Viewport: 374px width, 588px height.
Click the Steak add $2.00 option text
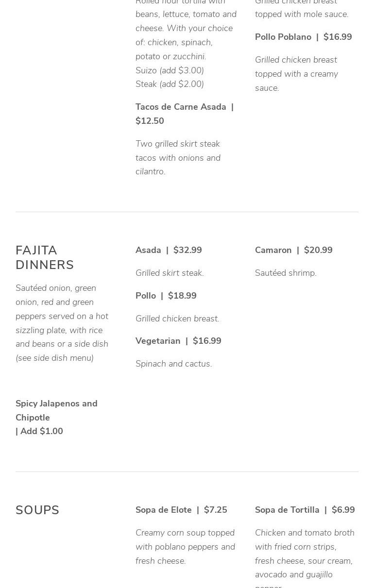tap(170, 84)
